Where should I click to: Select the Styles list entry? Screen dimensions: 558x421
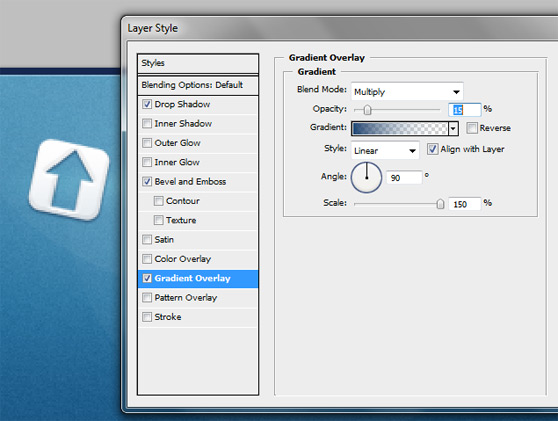198,63
